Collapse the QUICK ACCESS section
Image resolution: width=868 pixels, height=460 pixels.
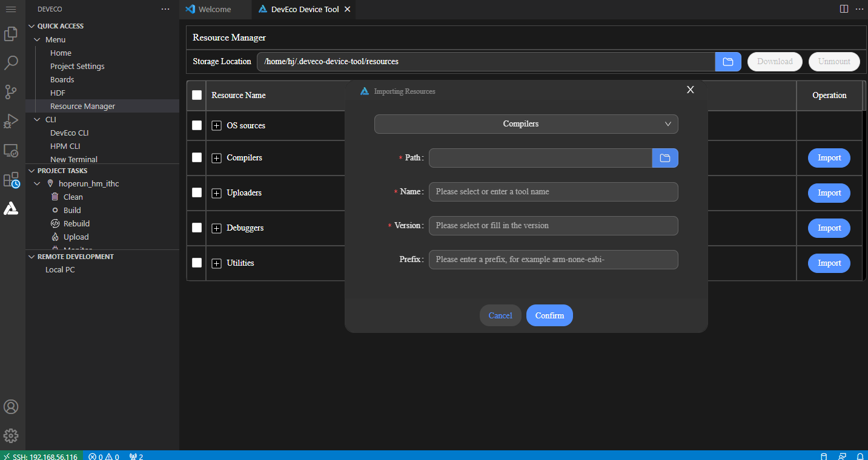point(31,26)
